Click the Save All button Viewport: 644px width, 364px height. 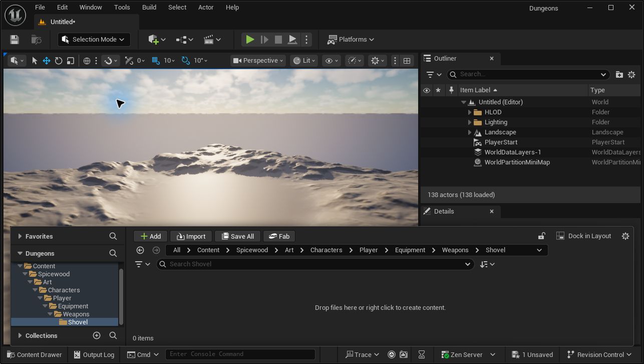pyautogui.click(x=238, y=236)
